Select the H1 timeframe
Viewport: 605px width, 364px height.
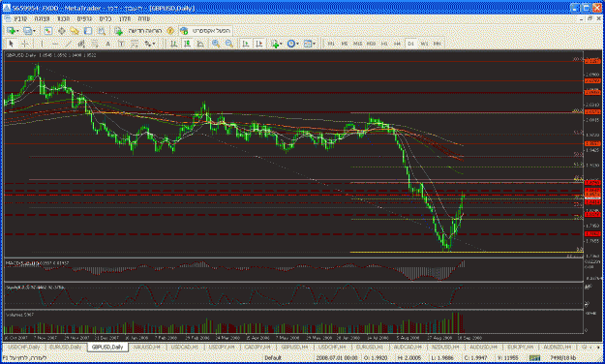(384, 44)
